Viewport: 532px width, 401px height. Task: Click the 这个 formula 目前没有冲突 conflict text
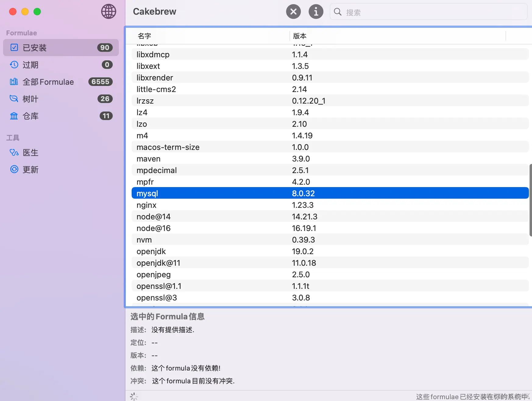pos(193,381)
